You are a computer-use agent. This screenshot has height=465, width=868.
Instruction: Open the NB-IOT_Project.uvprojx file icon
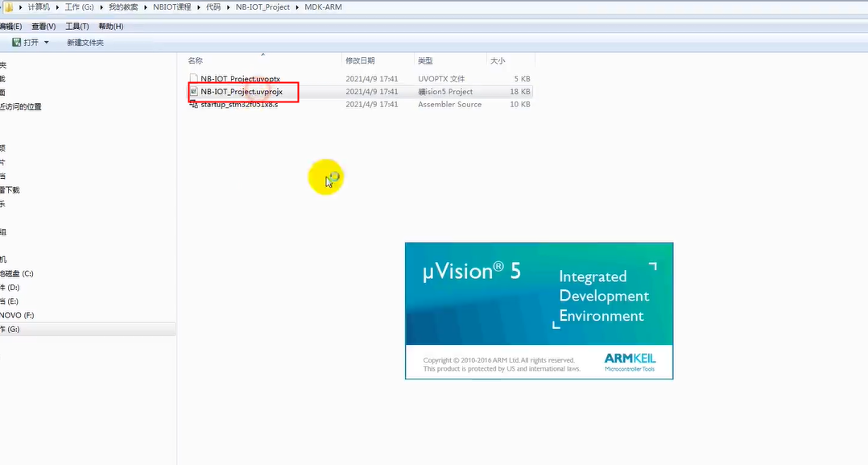coord(194,91)
